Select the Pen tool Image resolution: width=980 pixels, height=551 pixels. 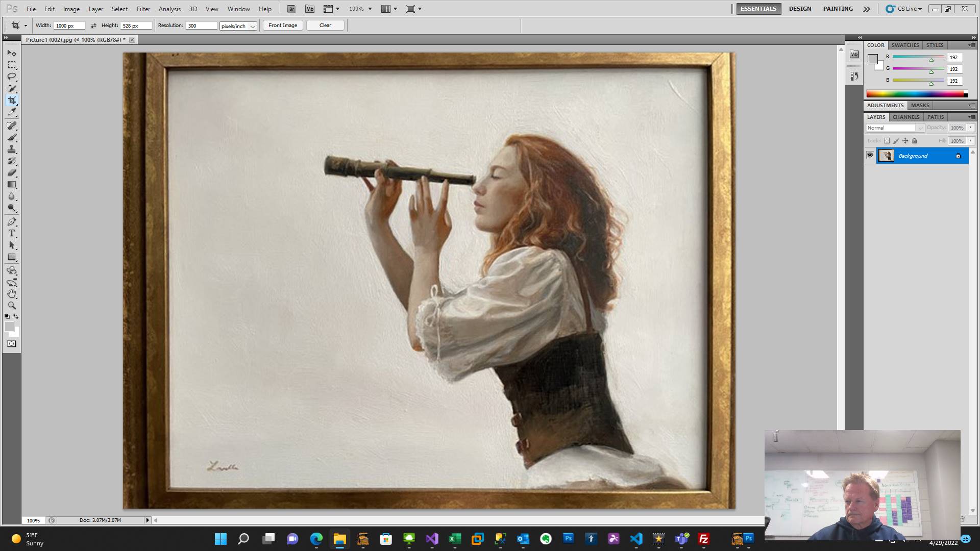(x=12, y=221)
